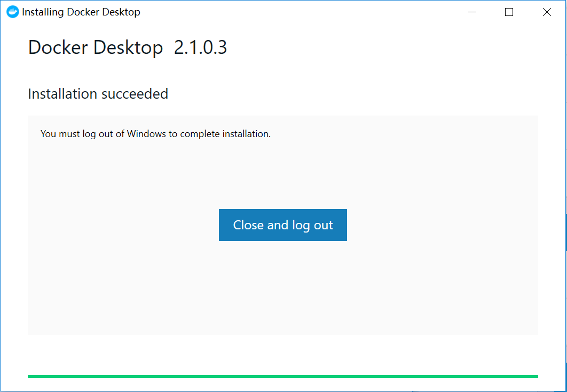567x392 pixels.
Task: Click the word "Windows" in the message
Action: [x=146, y=134]
